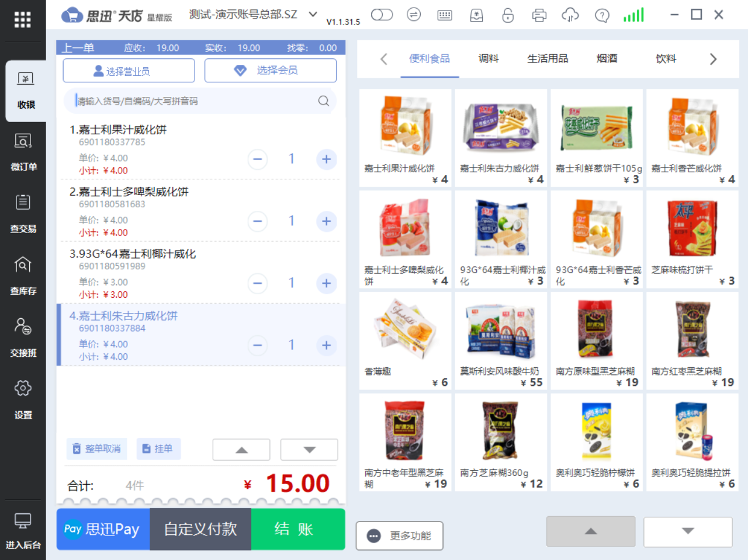Add 南方原味型黑芝麻糊 product tile
Screen dimensions: 748x560
tap(597, 341)
